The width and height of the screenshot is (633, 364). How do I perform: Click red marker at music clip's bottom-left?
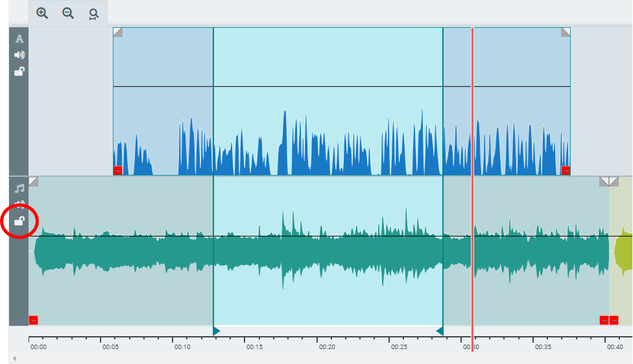[x=34, y=320]
